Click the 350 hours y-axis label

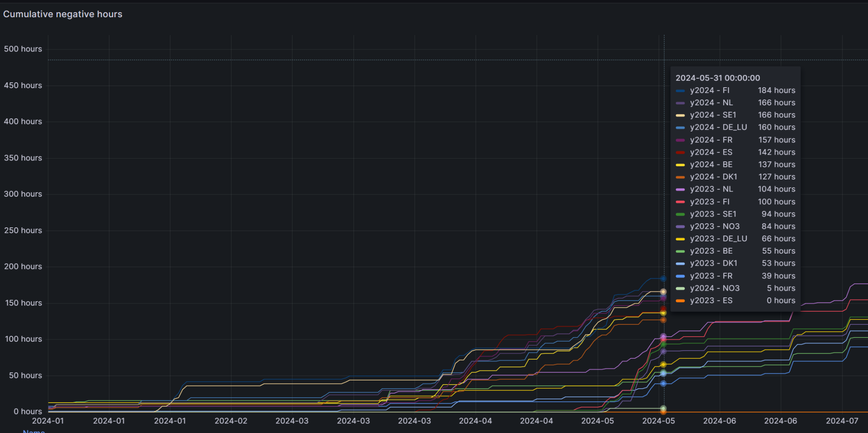click(23, 158)
